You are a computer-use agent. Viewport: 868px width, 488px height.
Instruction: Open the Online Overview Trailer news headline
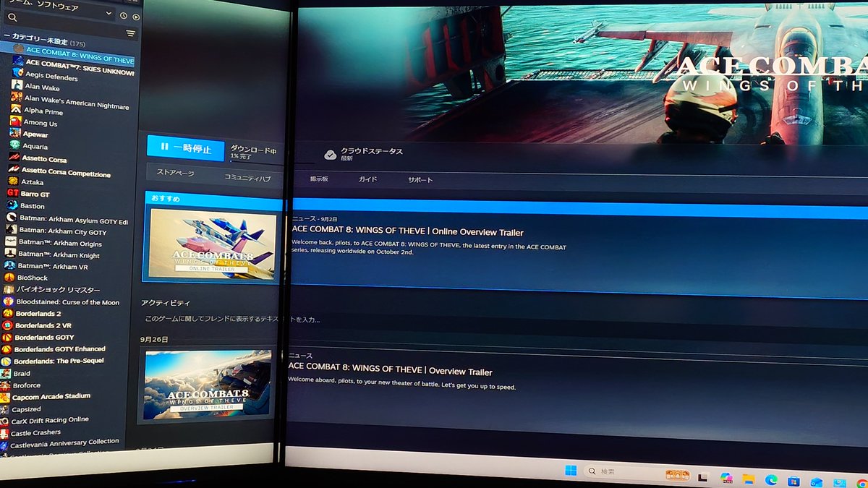click(x=407, y=231)
